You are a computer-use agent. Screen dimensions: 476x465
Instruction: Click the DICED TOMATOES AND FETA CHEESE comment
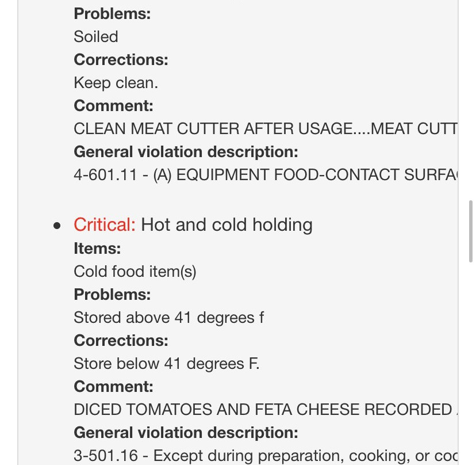click(x=264, y=410)
